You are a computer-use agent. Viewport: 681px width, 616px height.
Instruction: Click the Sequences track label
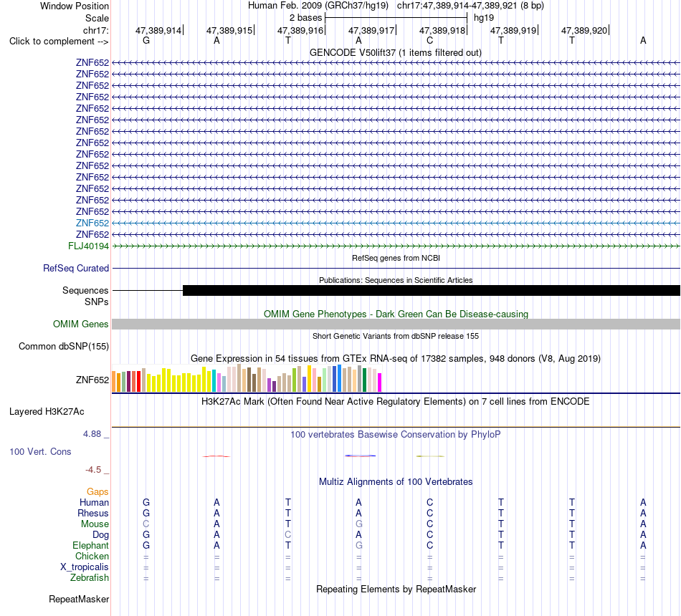pos(85,290)
